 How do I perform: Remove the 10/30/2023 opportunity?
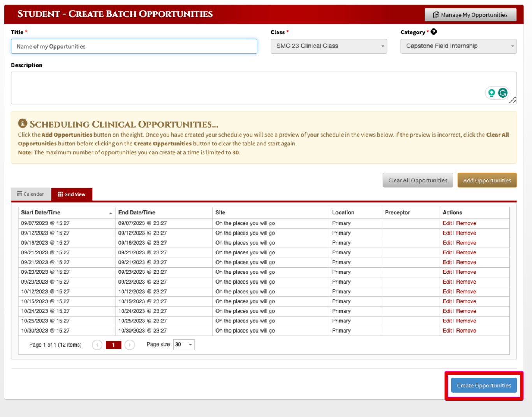tap(466, 331)
